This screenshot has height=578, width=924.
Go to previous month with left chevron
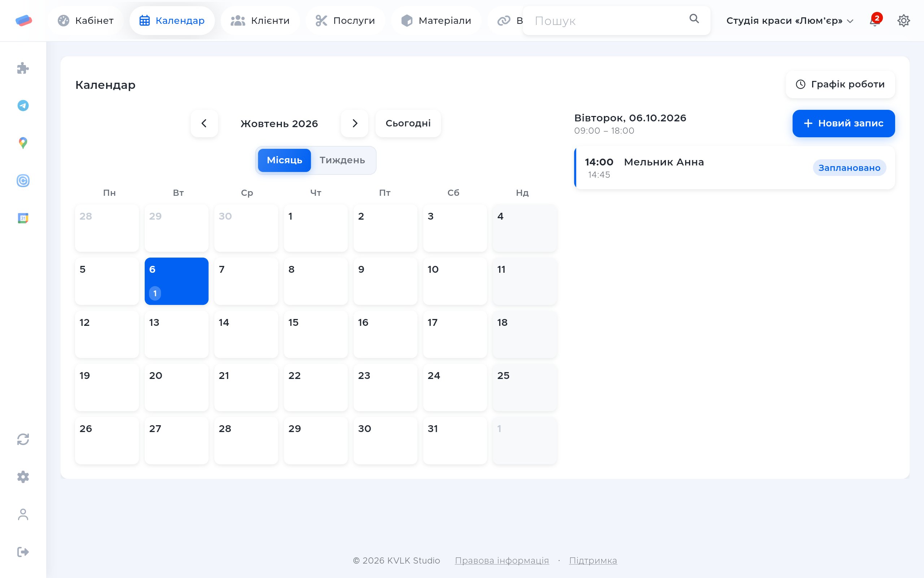click(x=204, y=124)
